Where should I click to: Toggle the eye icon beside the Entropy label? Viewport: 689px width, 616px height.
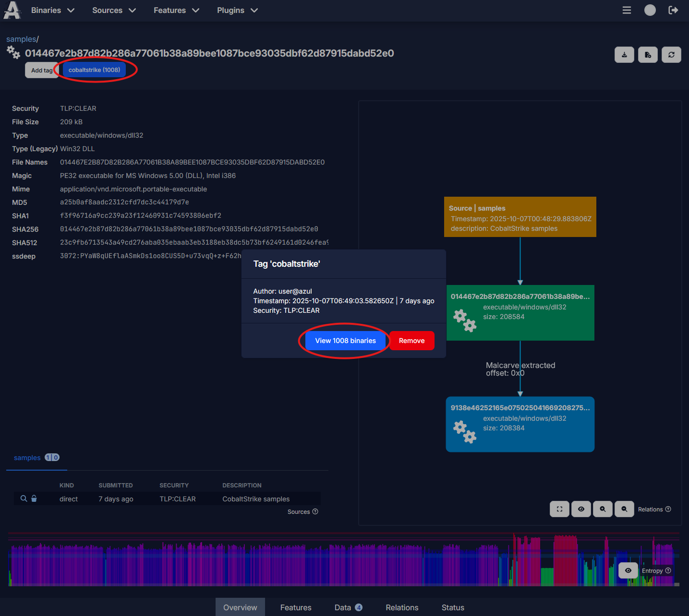tap(628, 570)
